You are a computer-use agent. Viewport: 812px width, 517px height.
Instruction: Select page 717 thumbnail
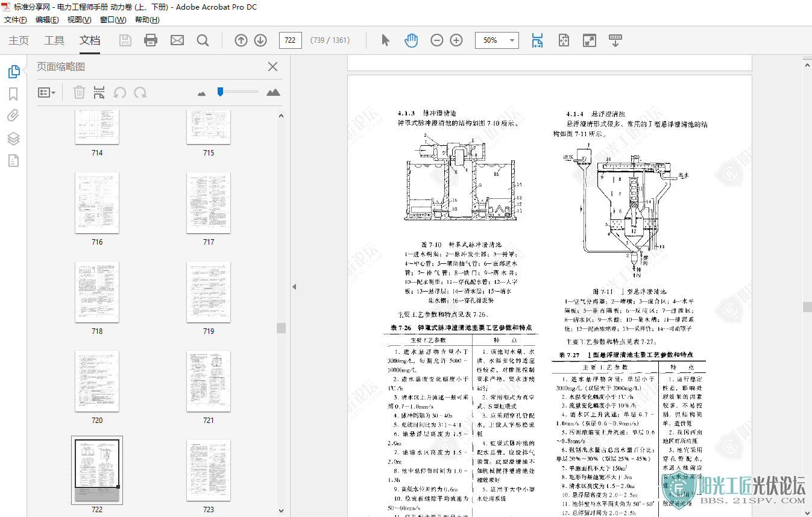209,203
